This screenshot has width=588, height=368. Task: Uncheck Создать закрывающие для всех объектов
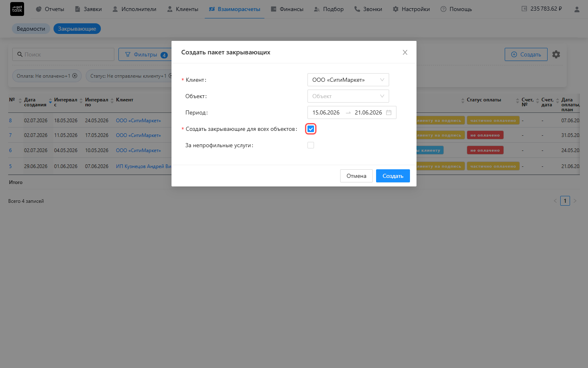click(x=311, y=129)
